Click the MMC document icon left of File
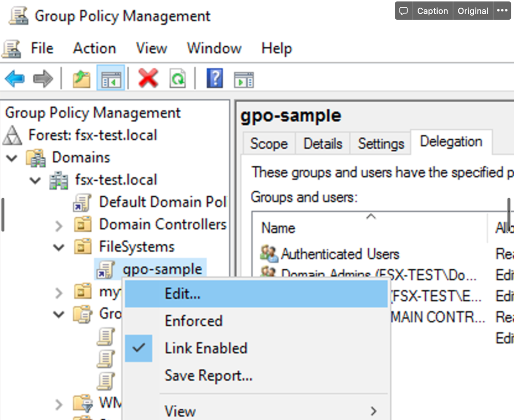 [x=12, y=48]
